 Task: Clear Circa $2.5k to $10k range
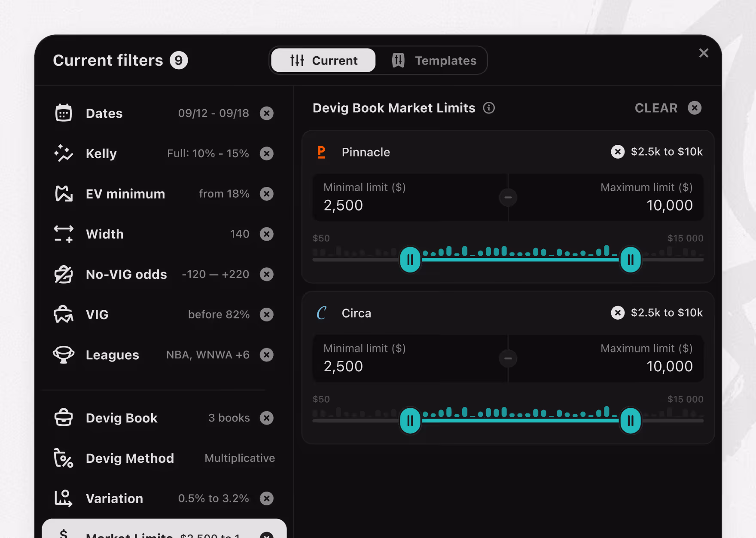pyautogui.click(x=618, y=312)
